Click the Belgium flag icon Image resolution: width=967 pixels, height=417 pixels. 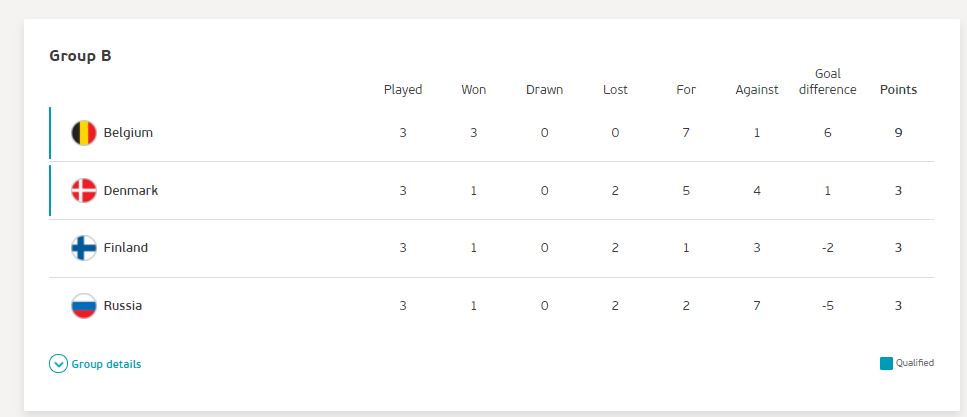pyautogui.click(x=84, y=133)
